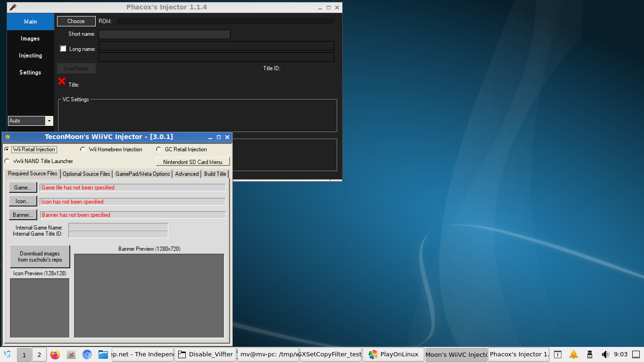The width and height of the screenshot is (644, 362).
Task: Open the Phacox's Injector taskbar entry
Action: click(x=519, y=354)
